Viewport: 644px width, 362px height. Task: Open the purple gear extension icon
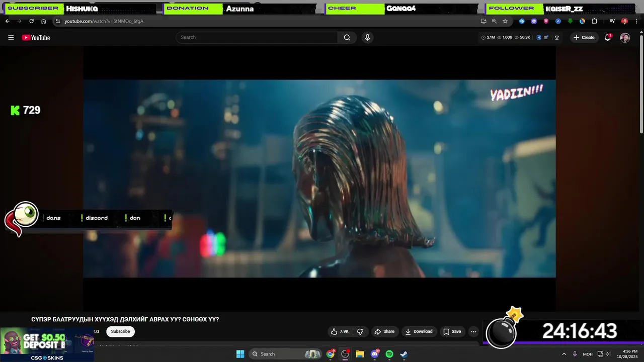pyautogui.click(x=534, y=21)
